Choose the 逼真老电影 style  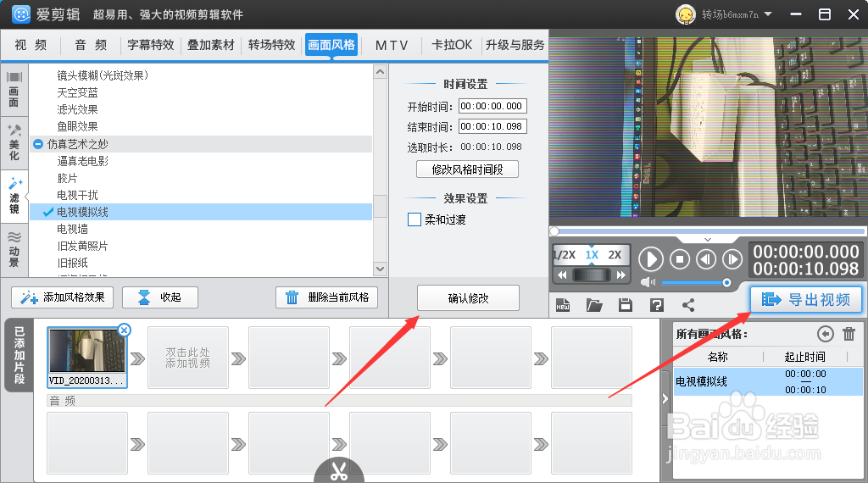[82, 161]
